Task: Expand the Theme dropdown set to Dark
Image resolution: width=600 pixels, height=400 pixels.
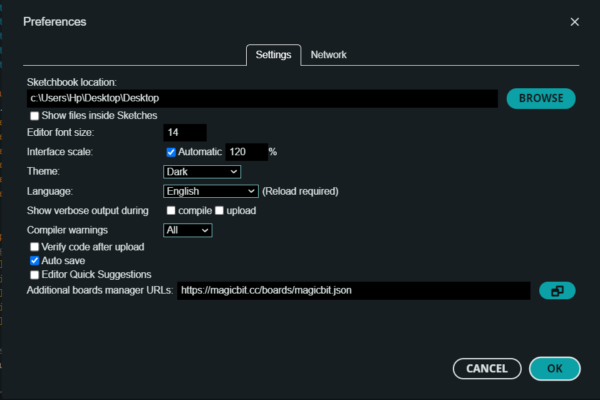Action: click(x=202, y=172)
